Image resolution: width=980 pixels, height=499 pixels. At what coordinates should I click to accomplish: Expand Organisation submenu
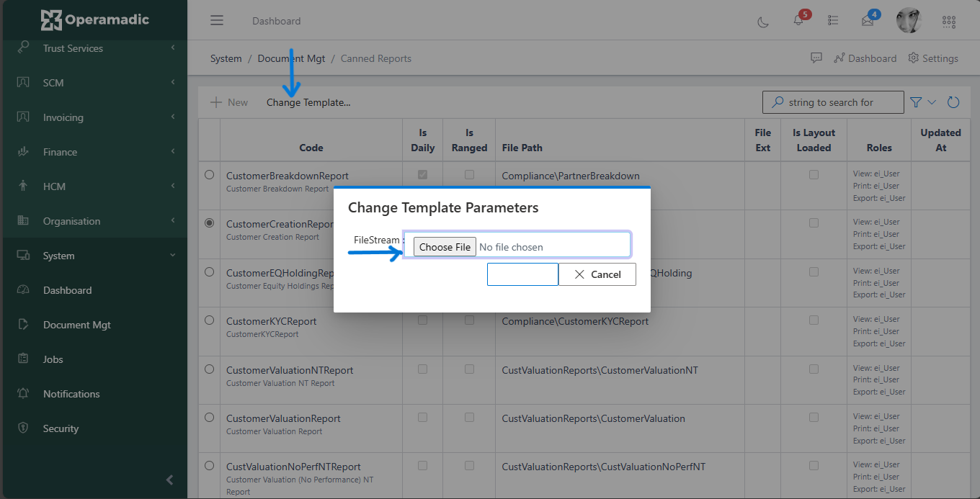pos(173,220)
